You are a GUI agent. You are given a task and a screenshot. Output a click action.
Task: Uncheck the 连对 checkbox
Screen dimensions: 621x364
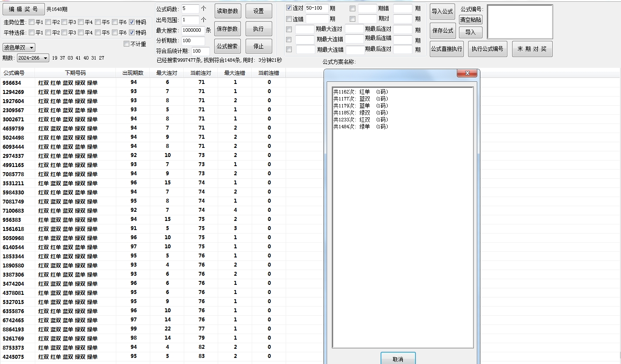289,8
